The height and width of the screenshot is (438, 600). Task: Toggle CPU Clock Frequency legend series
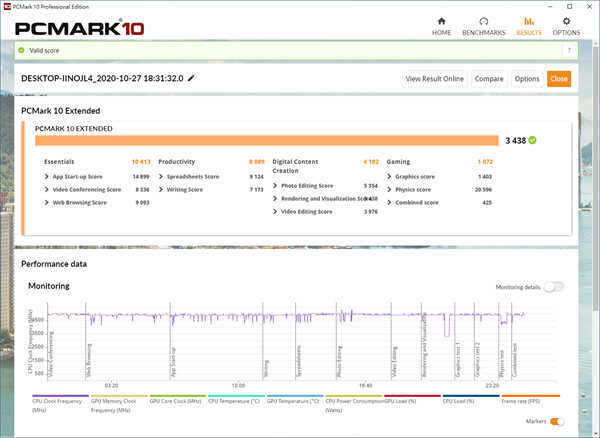coord(60,404)
